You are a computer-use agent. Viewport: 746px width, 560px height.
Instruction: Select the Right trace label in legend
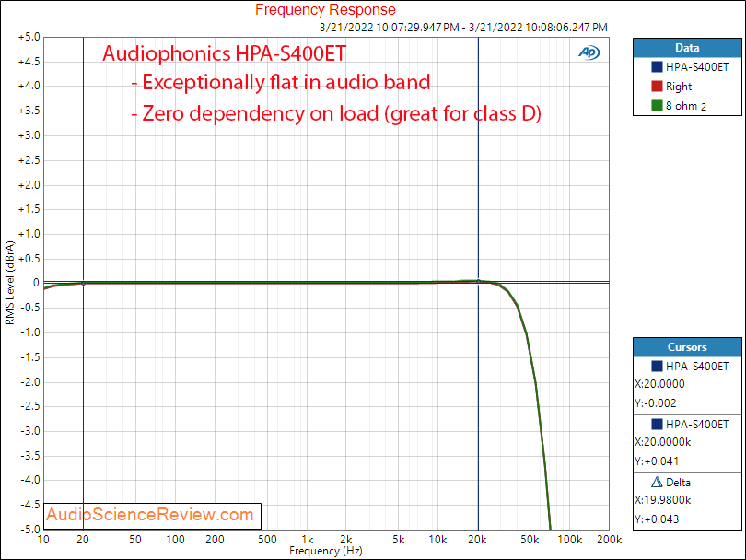pyautogui.click(x=679, y=87)
